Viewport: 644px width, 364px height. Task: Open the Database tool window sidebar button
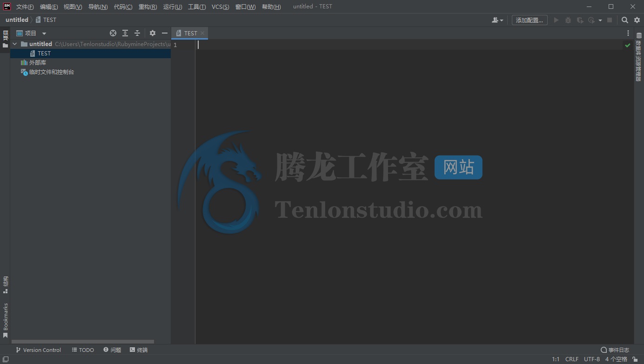click(x=639, y=57)
